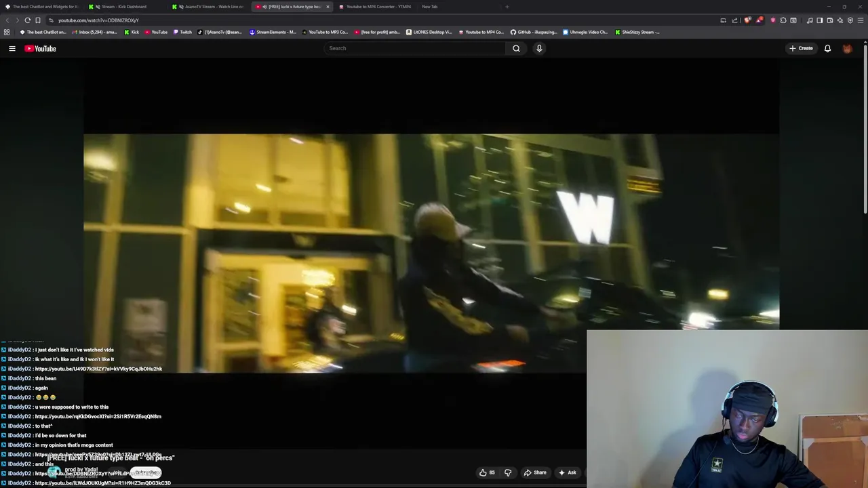The height and width of the screenshot is (488, 868).
Task: Switch to Youtube to MP4 Converter tab
Action: [375, 7]
